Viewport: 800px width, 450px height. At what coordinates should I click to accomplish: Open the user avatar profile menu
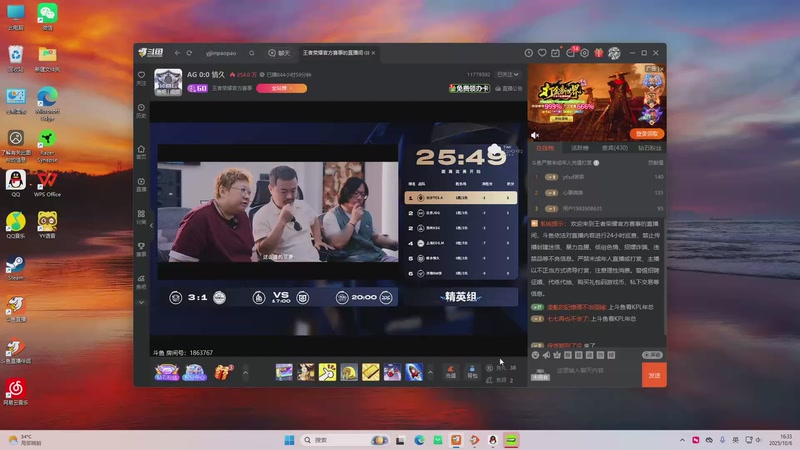coord(614,53)
